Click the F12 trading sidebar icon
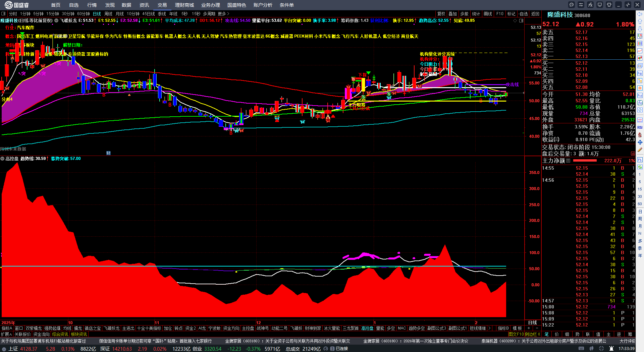Image resolution: width=644 pixels, height=352 pixels. pos(640,96)
